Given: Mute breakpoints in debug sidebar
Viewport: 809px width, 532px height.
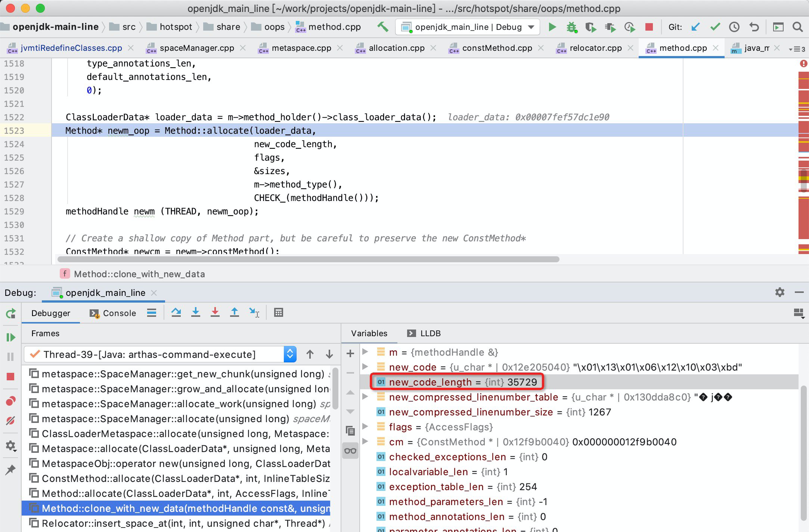Looking at the screenshot, I should pos(10,421).
